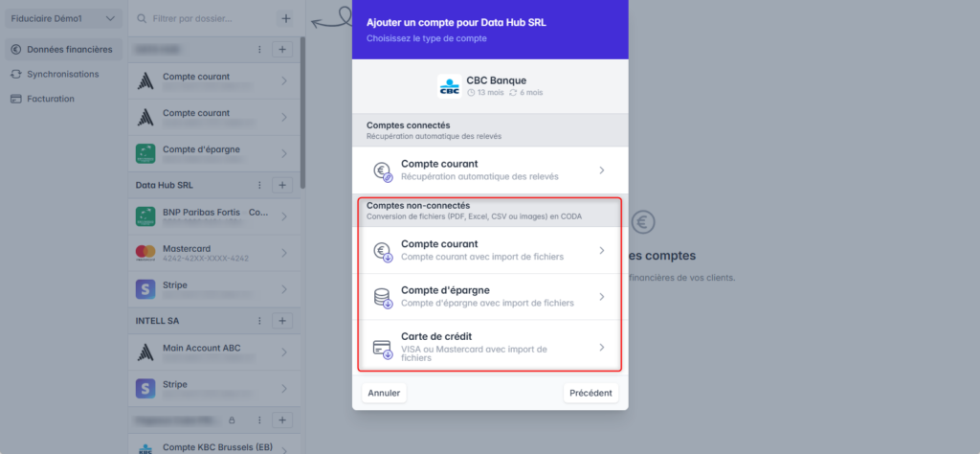The height and width of the screenshot is (454, 980).
Task: Click the Mastercard logo in account list
Action: pos(145,253)
